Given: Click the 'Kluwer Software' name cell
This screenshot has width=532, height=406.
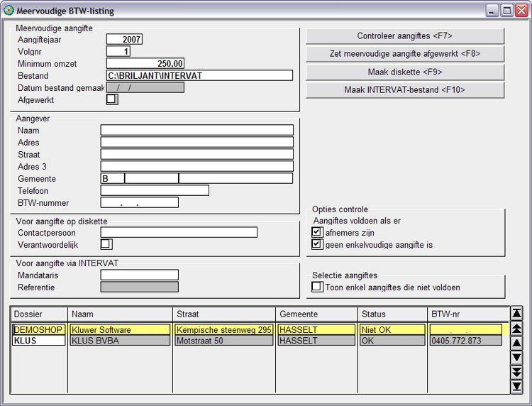Looking at the screenshot, I should 120,329.
